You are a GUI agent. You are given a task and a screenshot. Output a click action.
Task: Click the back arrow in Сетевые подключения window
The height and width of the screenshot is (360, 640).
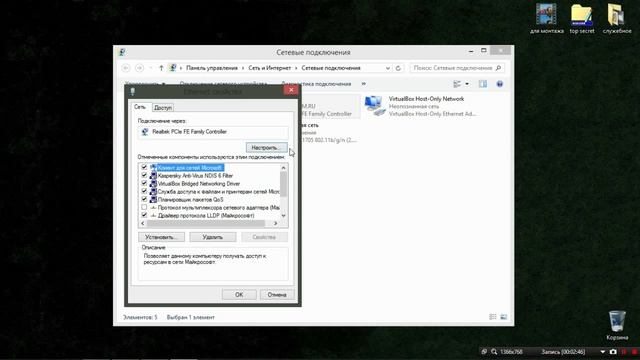(126, 68)
